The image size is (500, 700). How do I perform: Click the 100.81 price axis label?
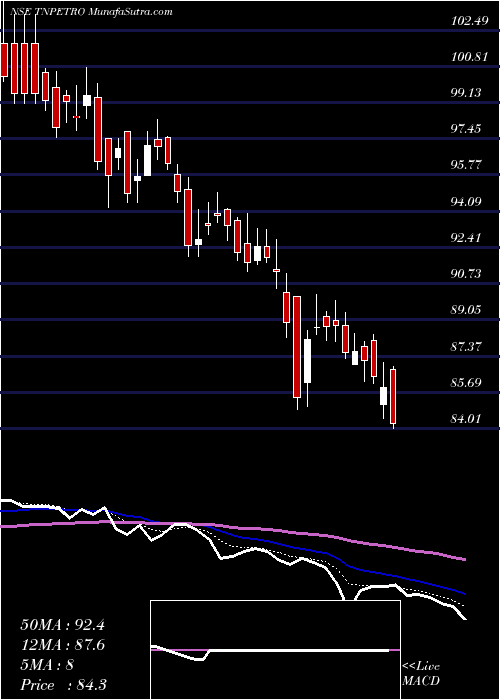coord(468,57)
